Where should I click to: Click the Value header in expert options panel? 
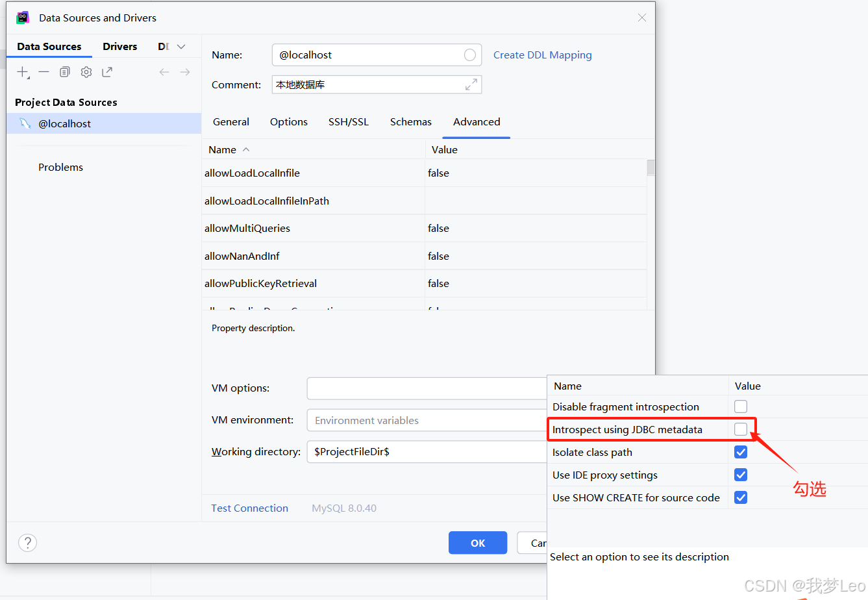[x=747, y=386]
